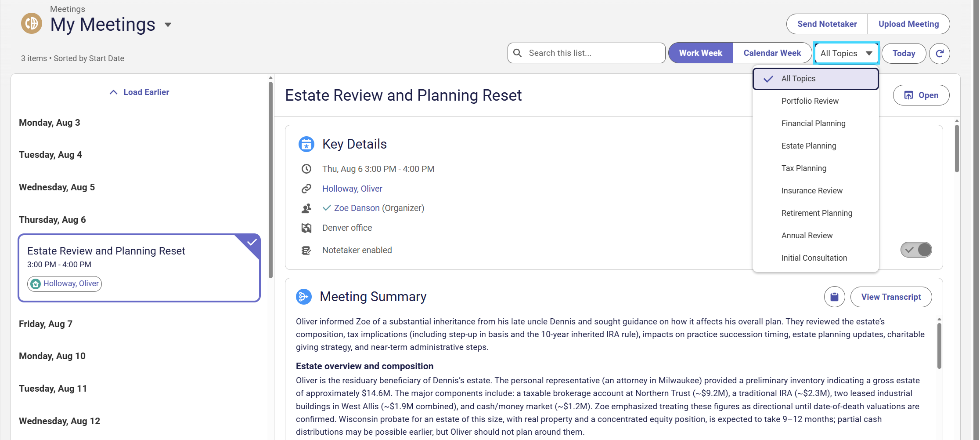Click the search magnifier icon
The image size is (980, 440).
518,53
